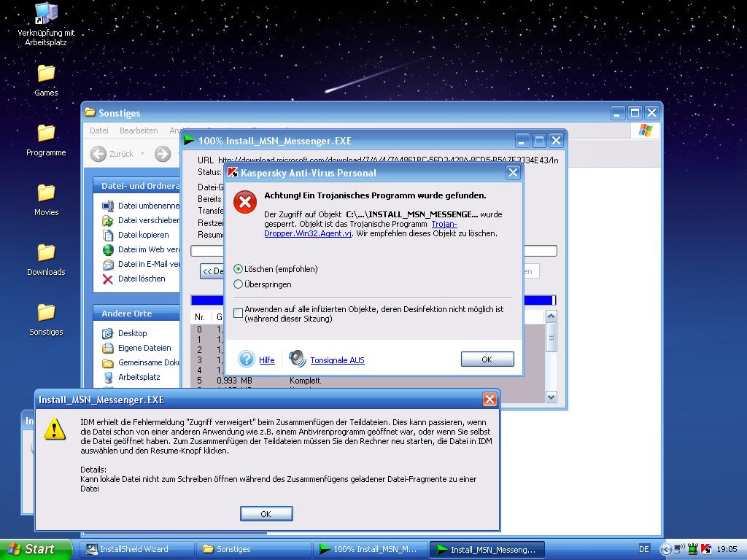Click the speaker icon beside Tonsignale AUS

tap(298, 359)
